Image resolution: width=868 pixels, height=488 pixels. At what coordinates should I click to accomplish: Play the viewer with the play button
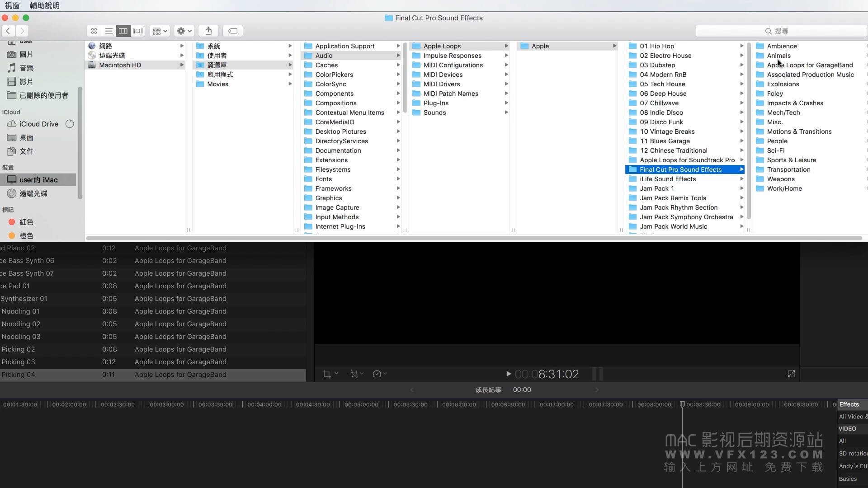coord(508,374)
